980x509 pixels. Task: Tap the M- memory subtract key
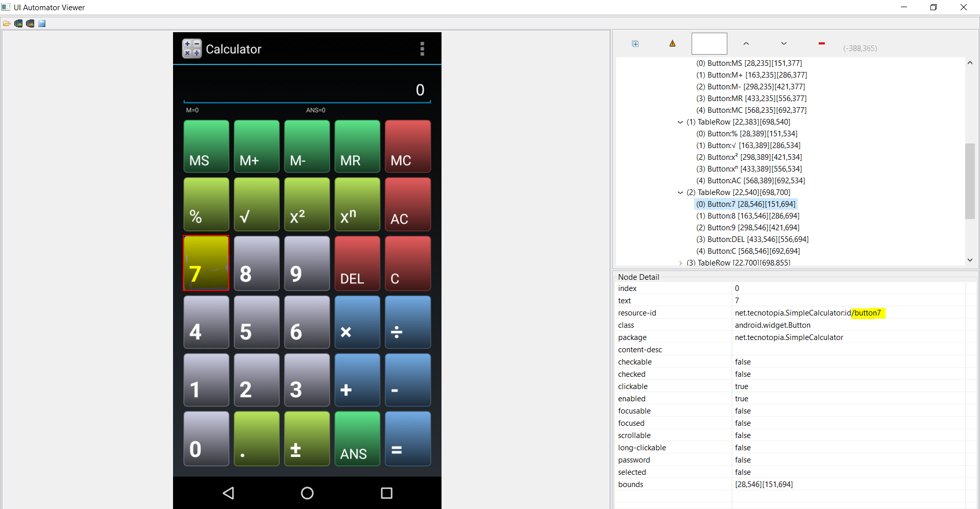[307, 147]
